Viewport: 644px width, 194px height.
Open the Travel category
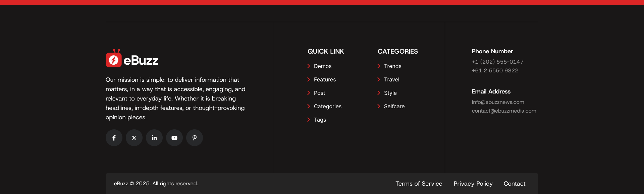(x=391, y=80)
